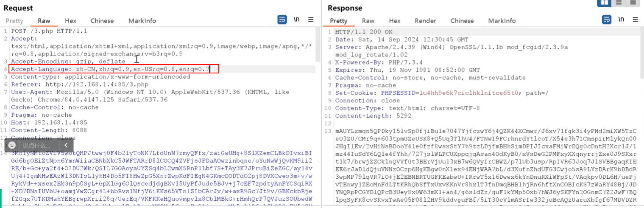This screenshot has width=644, height=208.
Task: Switch Response view to the Raw tab
Action: pyautogui.click(x=368, y=21)
